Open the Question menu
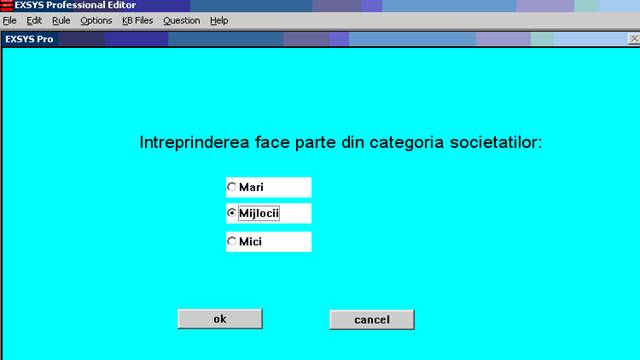The height and width of the screenshot is (360, 640). pyautogui.click(x=182, y=20)
